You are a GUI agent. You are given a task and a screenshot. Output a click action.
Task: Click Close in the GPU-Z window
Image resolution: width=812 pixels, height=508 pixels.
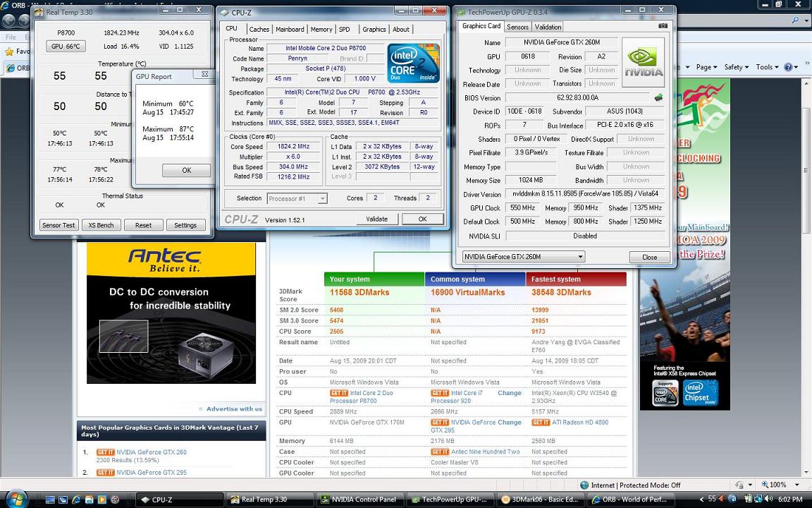click(649, 257)
